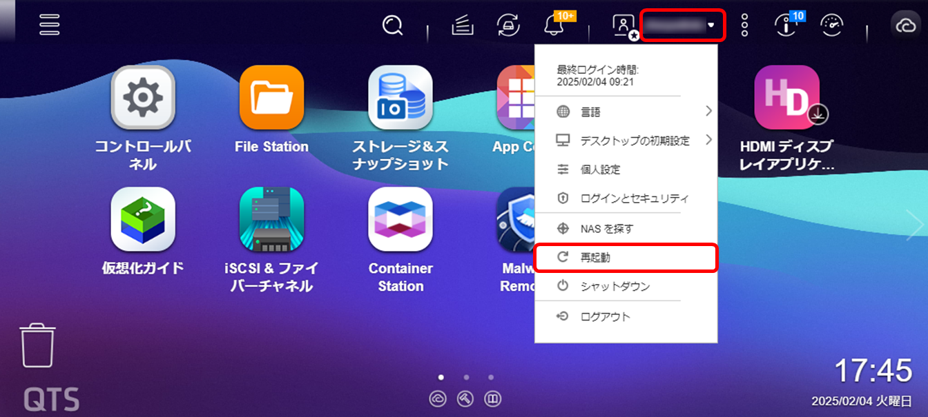Click the admin user profile icon

623,25
